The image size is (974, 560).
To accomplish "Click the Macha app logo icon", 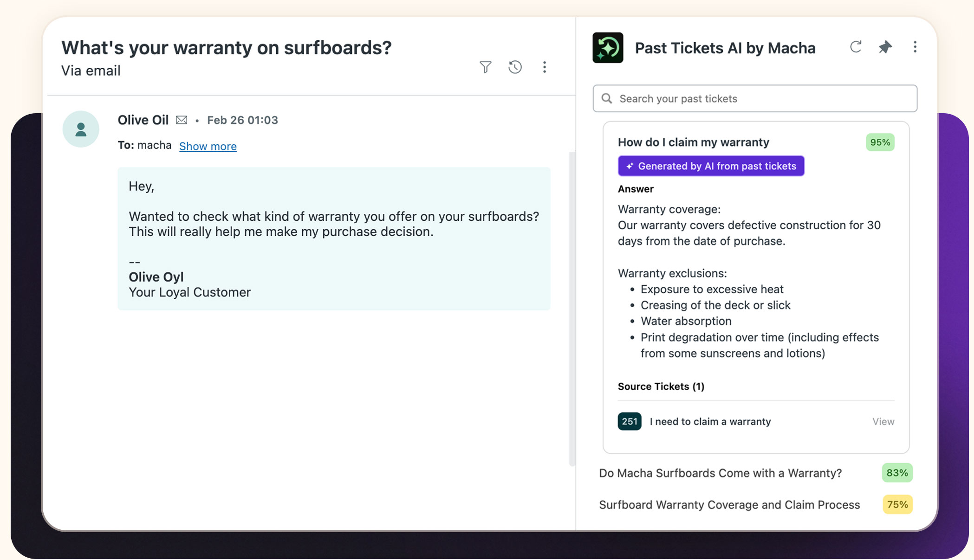I will (607, 48).
